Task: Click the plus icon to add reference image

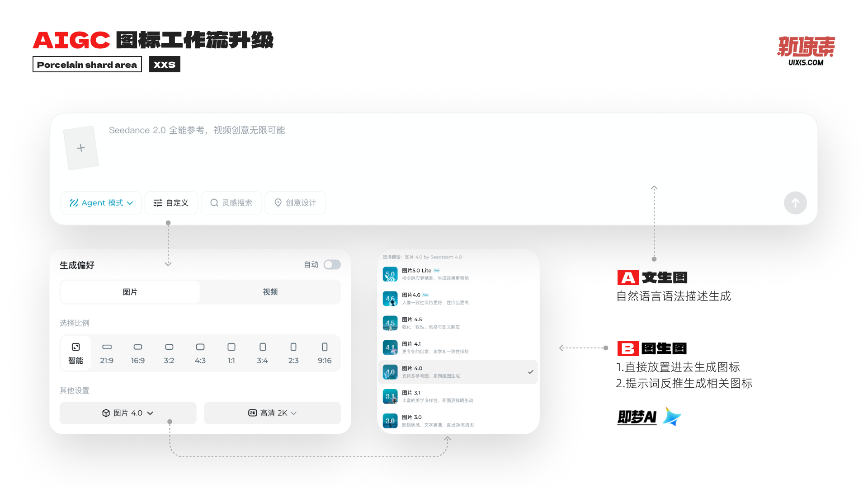Action: (81, 148)
